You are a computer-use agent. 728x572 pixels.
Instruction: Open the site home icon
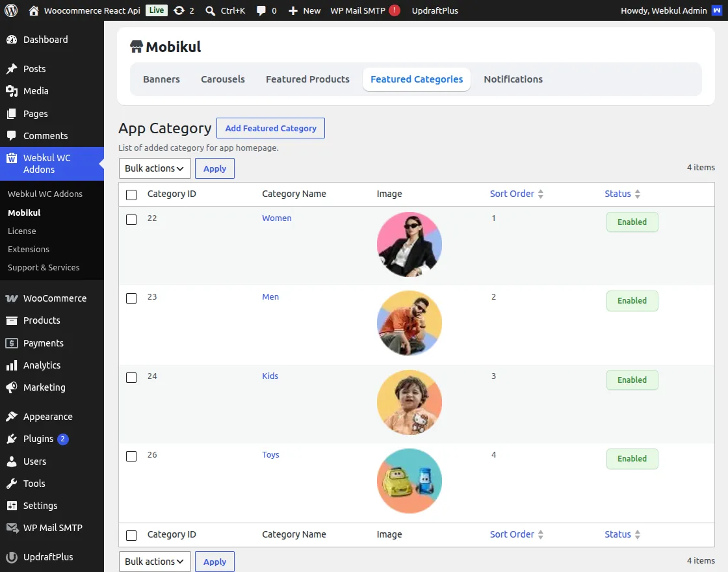33,10
